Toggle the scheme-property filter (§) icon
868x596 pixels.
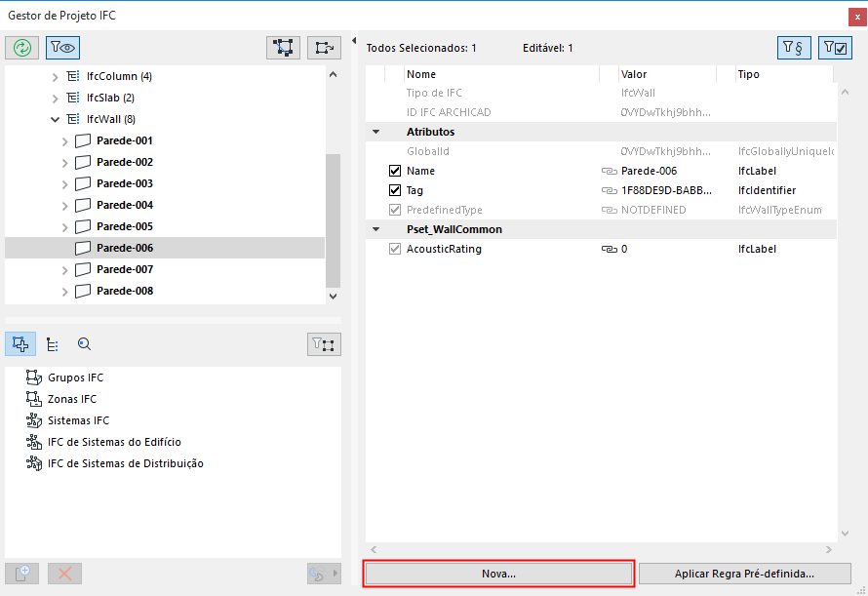click(x=794, y=47)
